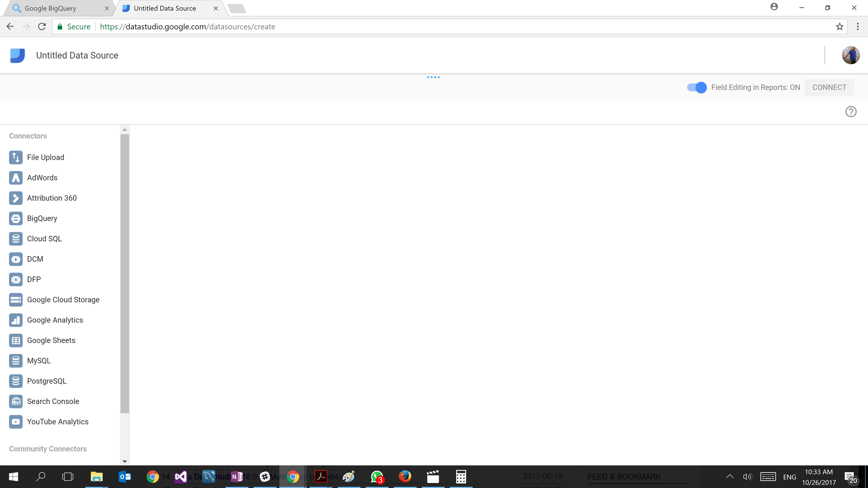Go back with the browser back arrow
Image resolution: width=868 pixels, height=488 pixels.
(x=10, y=27)
